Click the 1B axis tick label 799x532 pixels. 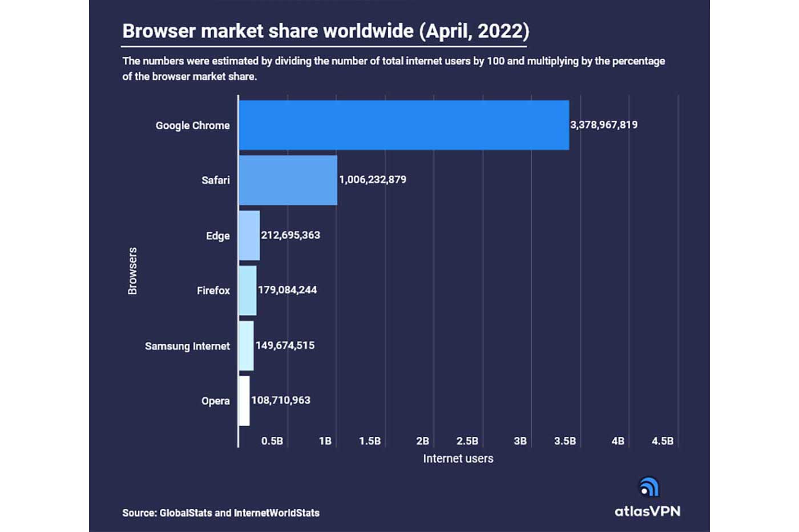pyautogui.click(x=325, y=441)
